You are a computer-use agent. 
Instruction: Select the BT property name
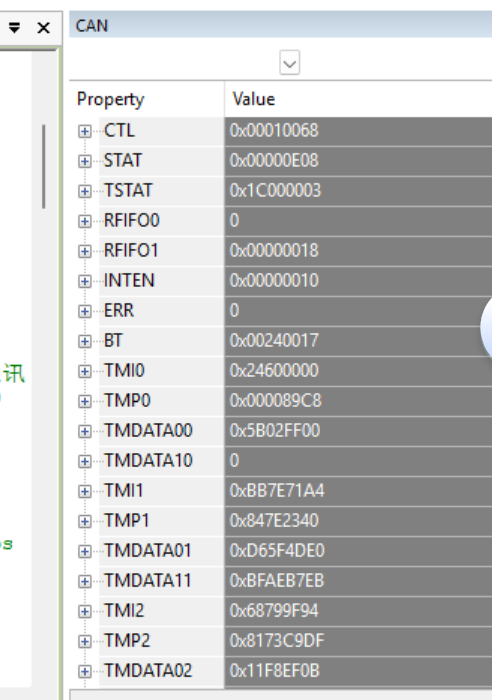pyautogui.click(x=113, y=341)
